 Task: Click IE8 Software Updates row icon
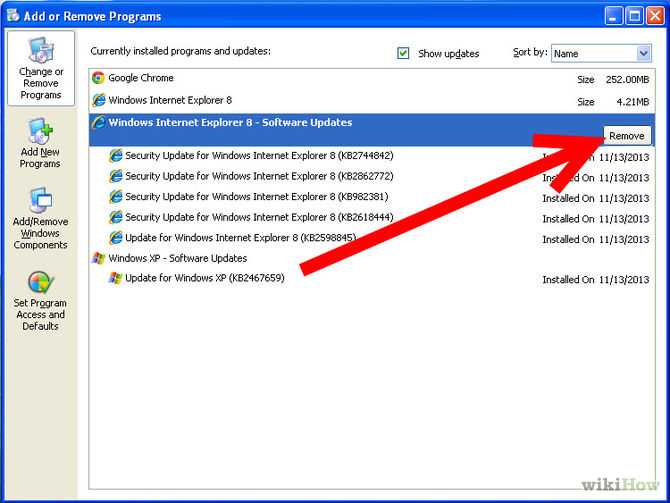pos(98,123)
